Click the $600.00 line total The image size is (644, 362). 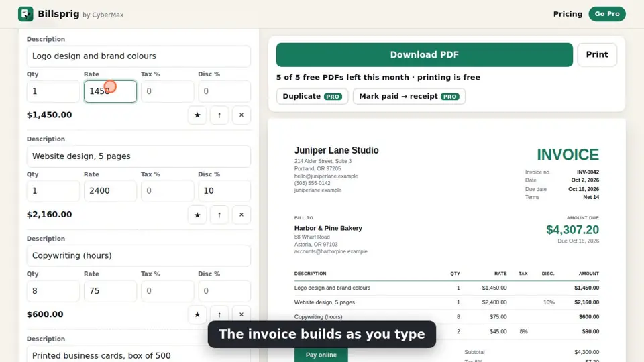45,314
